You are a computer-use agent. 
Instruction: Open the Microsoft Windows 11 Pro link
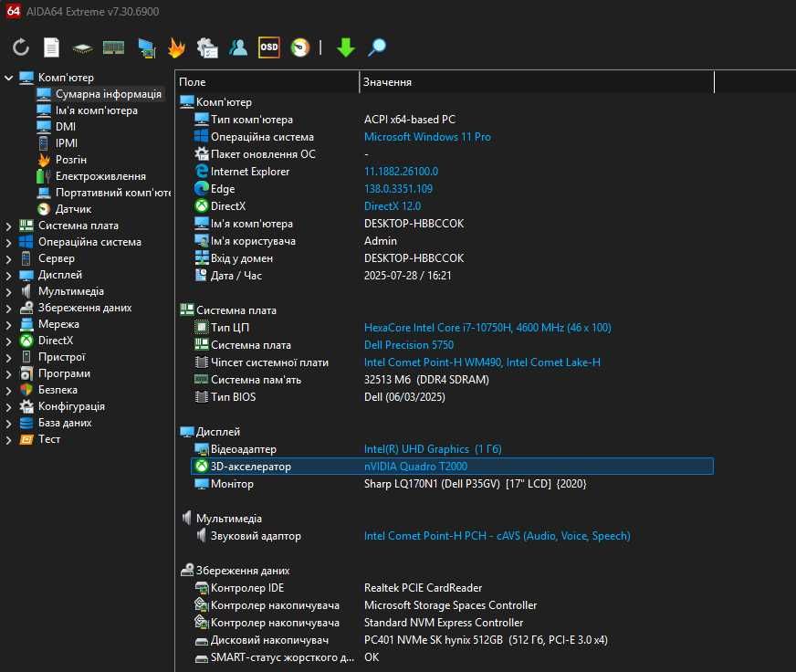point(427,137)
